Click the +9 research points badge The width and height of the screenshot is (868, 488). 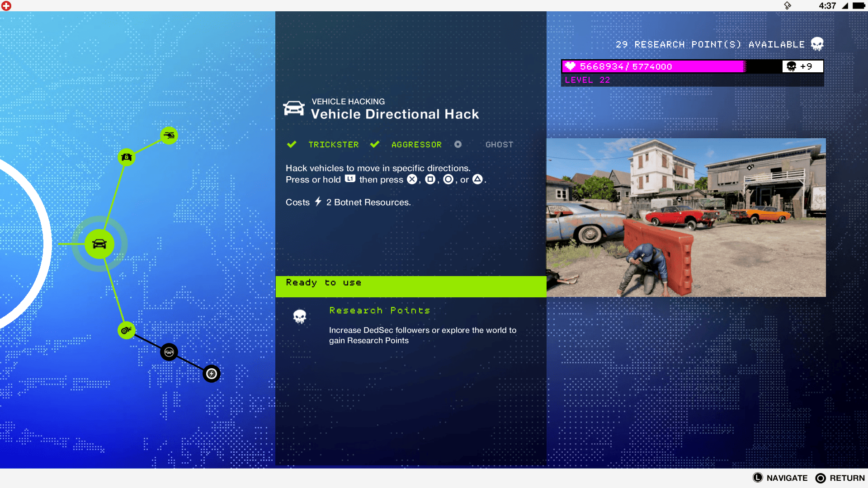[x=802, y=66]
